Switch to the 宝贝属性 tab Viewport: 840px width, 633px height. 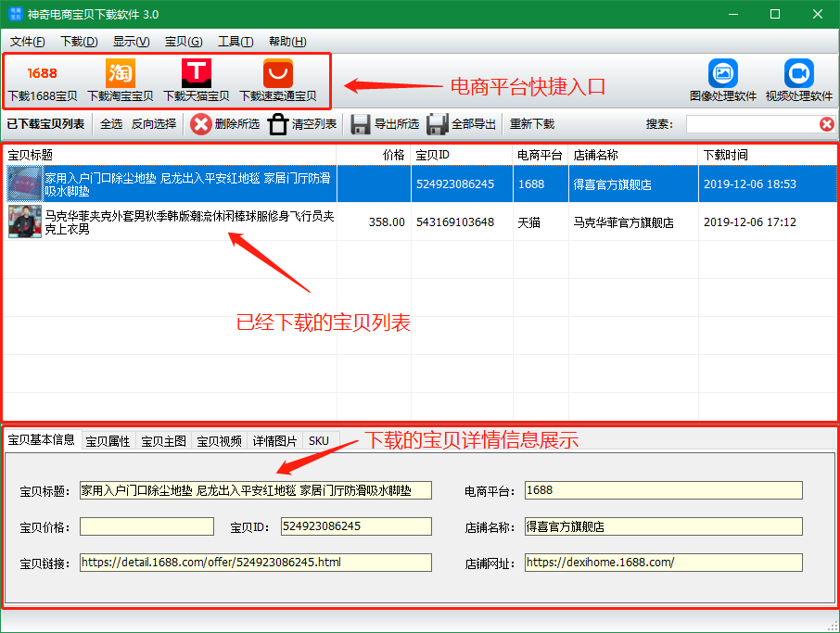click(108, 441)
